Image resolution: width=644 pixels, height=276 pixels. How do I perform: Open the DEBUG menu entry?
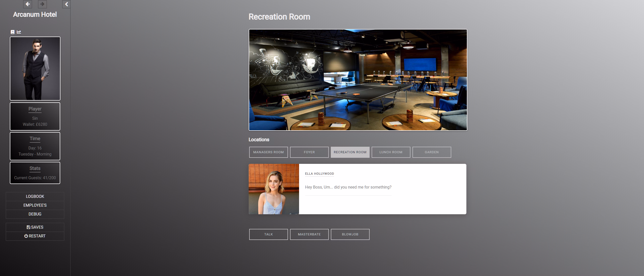click(35, 214)
